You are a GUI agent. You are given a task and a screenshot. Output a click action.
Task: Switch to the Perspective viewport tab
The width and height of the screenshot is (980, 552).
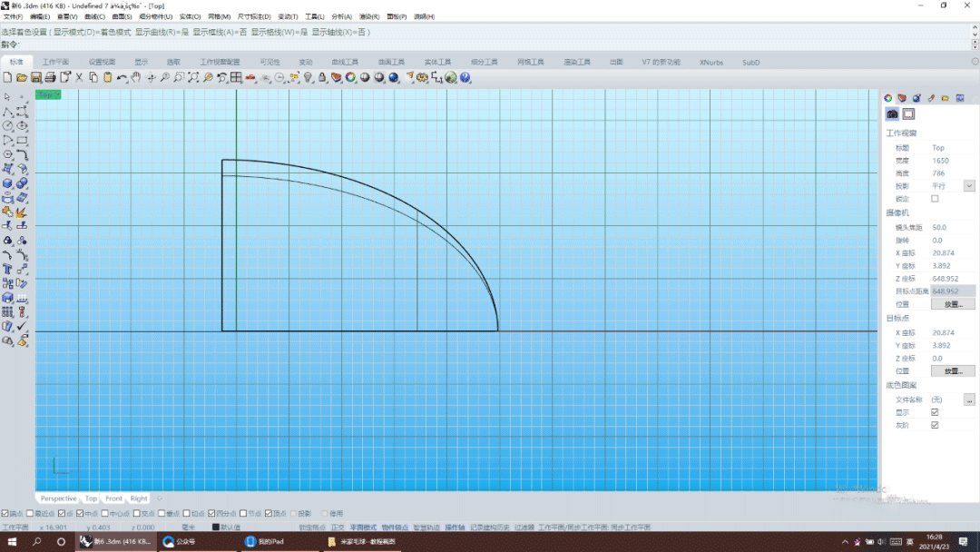pos(58,498)
